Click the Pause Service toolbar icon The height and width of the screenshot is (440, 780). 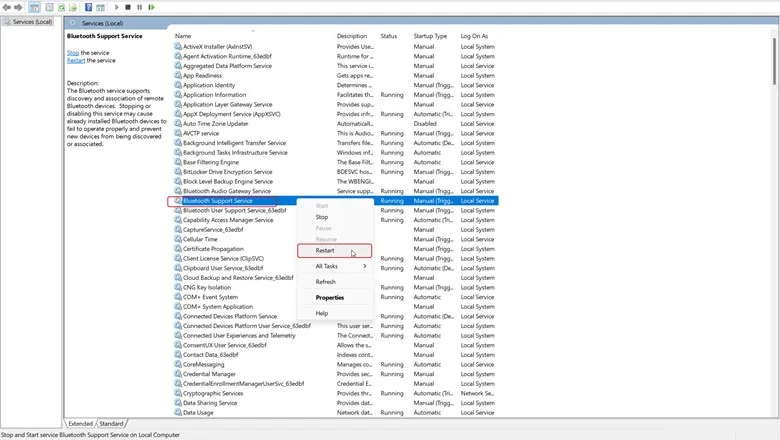(139, 7)
